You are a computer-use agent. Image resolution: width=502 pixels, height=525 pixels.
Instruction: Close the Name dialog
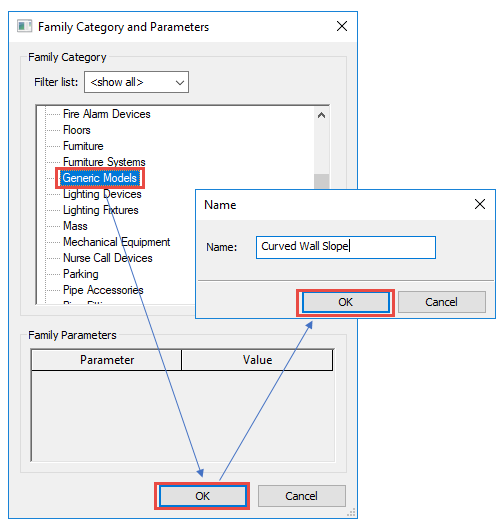coord(480,204)
